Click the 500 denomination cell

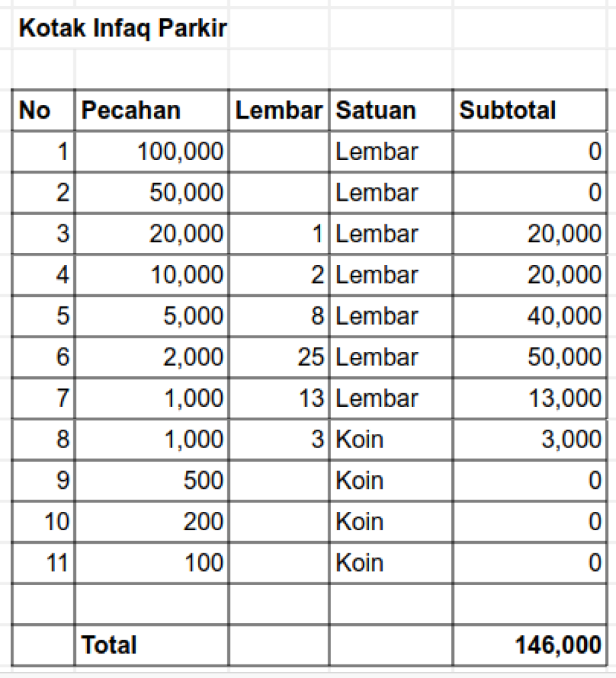click(152, 481)
